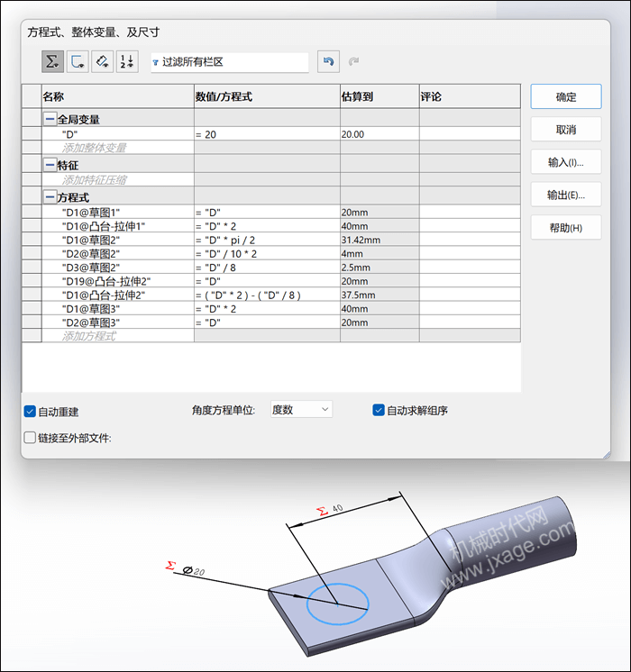
Task: Click the 评论 column header
Action: click(x=471, y=96)
